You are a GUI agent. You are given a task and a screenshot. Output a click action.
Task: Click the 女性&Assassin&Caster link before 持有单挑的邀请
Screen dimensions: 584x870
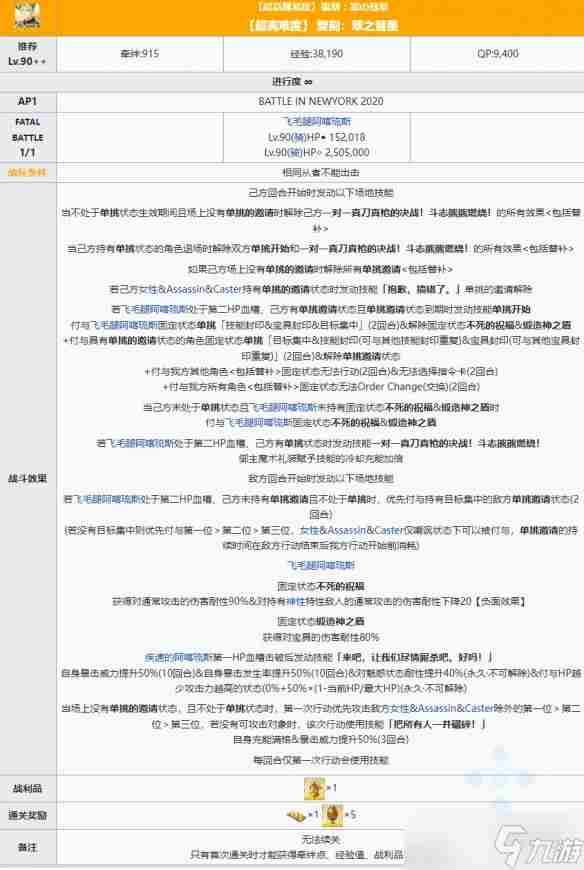[190, 289]
